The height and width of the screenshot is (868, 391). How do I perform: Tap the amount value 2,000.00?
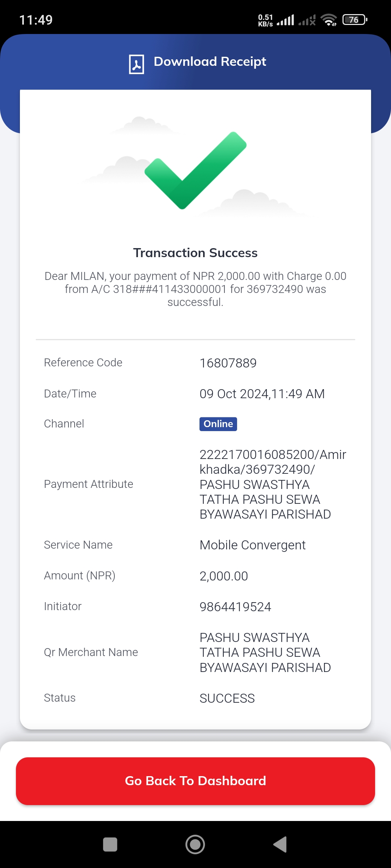pos(224,576)
